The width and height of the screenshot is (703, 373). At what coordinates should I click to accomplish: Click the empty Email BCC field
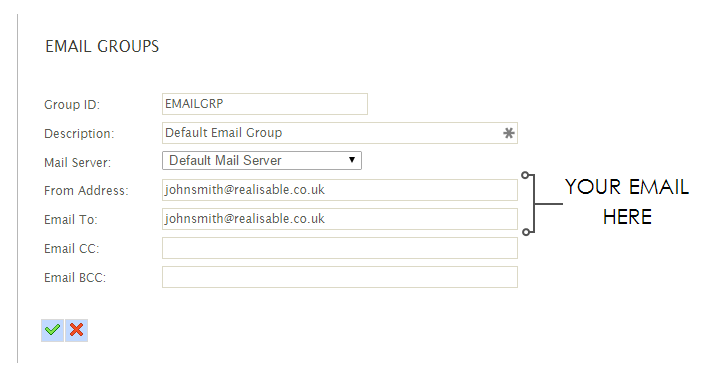(x=340, y=277)
